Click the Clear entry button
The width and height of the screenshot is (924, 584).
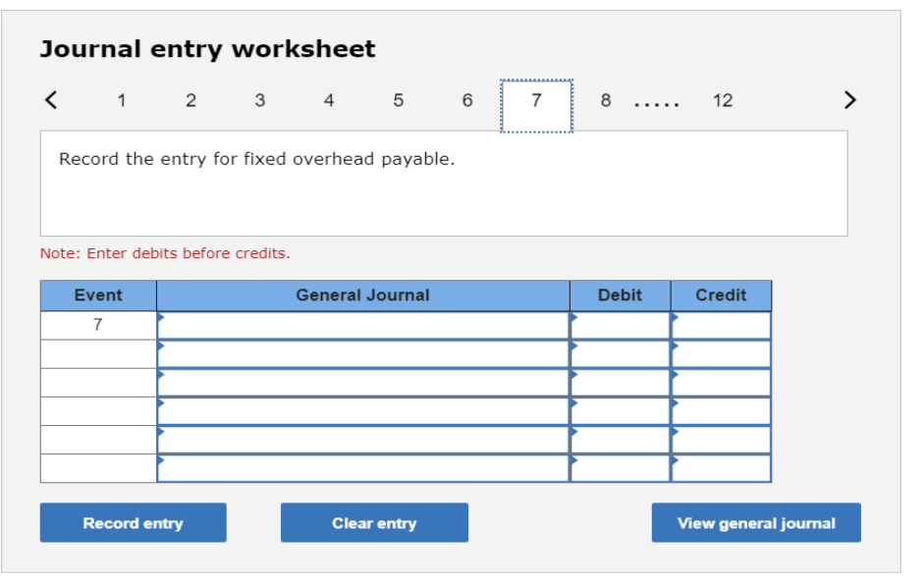374,522
